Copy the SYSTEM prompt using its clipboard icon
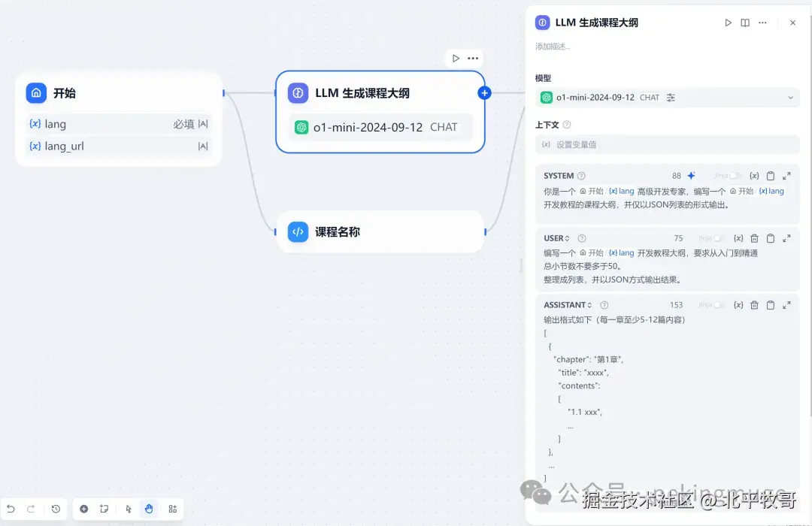812x526 pixels. (770, 175)
